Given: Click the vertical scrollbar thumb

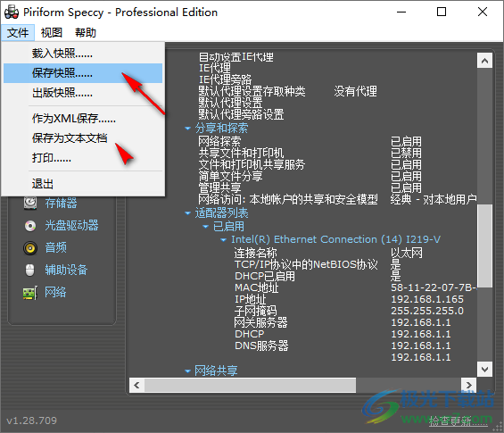Looking at the screenshot, I should pyautogui.click(x=484, y=246).
